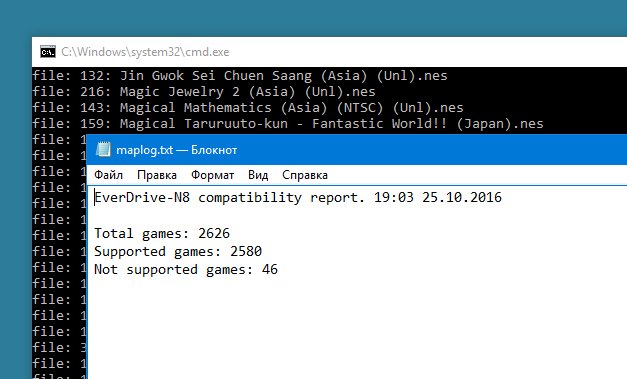Viewport: 627px width, 379px height.
Task: Open the Файл menu in Notepad
Action: click(x=108, y=175)
